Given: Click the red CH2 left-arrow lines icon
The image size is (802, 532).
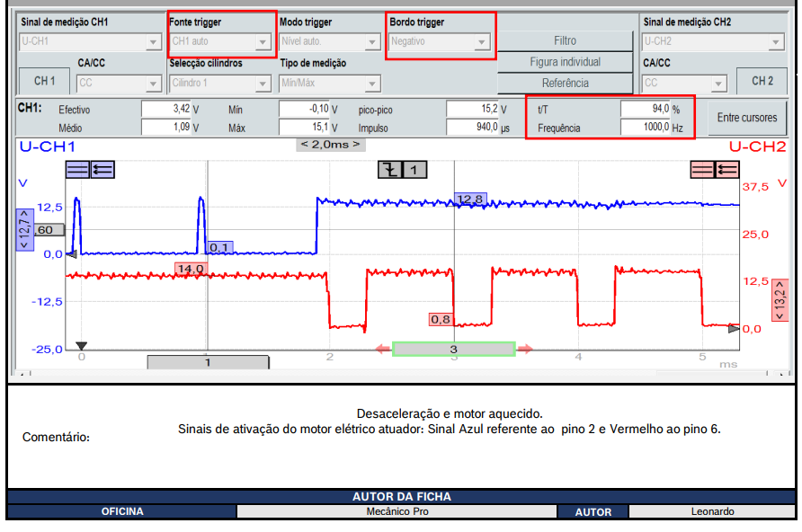Looking at the screenshot, I should (726, 169).
